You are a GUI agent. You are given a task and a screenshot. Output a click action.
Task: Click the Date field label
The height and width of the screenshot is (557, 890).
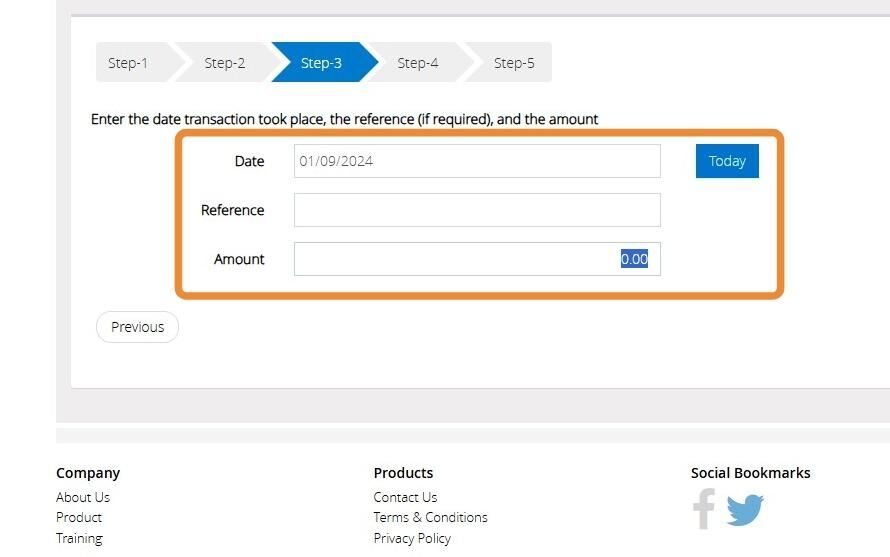pyautogui.click(x=249, y=161)
